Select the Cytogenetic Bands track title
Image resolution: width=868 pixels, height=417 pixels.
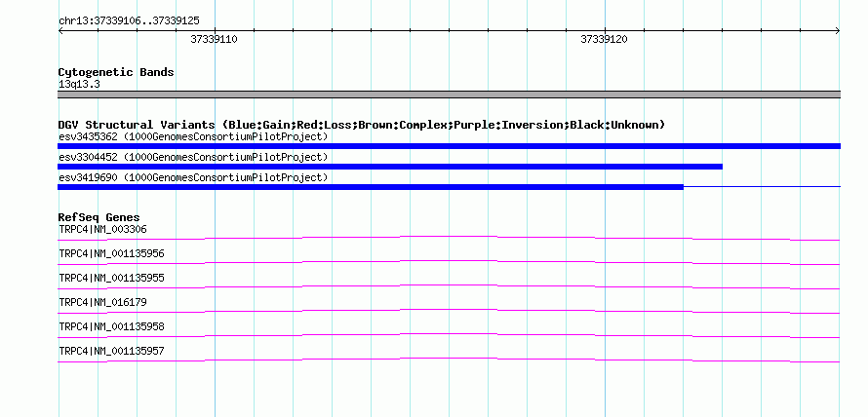click(x=116, y=72)
